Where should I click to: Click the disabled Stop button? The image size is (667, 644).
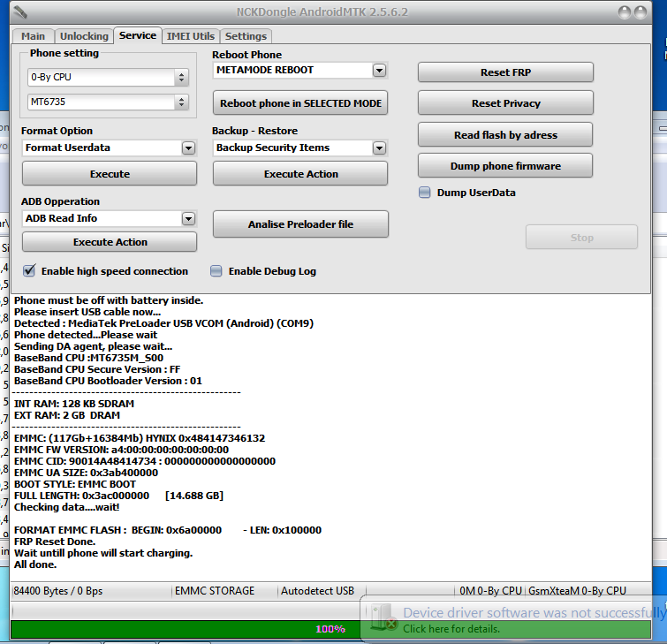581,238
